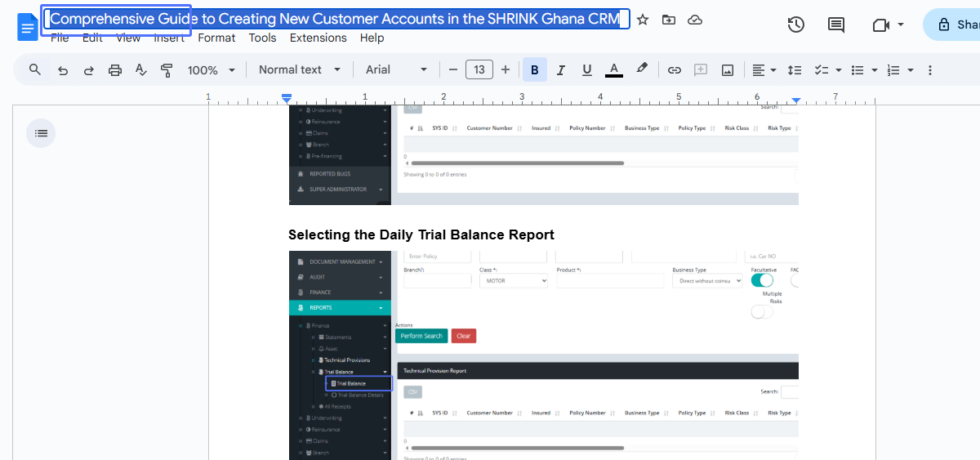Click the print icon in toolbar
The height and width of the screenshot is (460, 980).
click(x=115, y=70)
